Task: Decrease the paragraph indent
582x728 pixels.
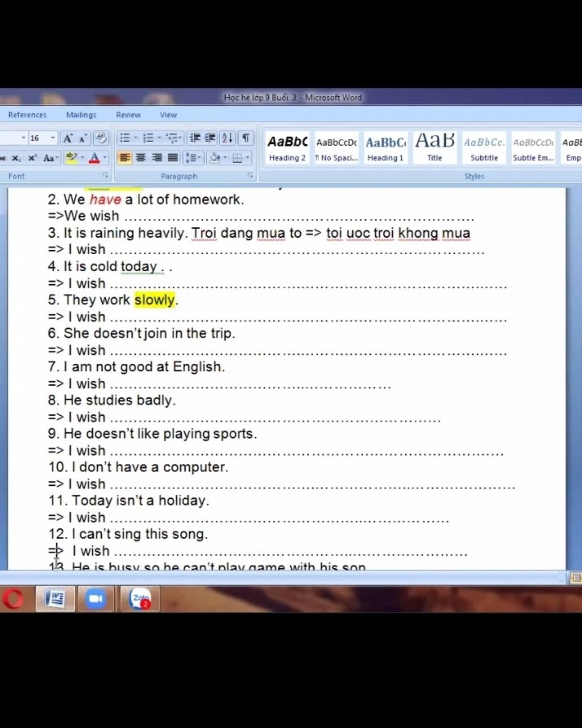Action: tap(194, 138)
